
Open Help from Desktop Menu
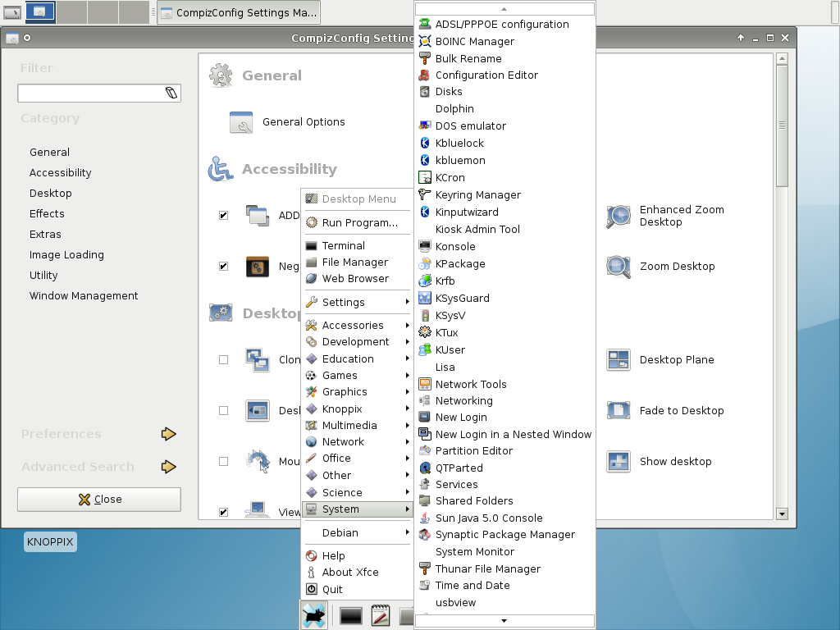358,555
